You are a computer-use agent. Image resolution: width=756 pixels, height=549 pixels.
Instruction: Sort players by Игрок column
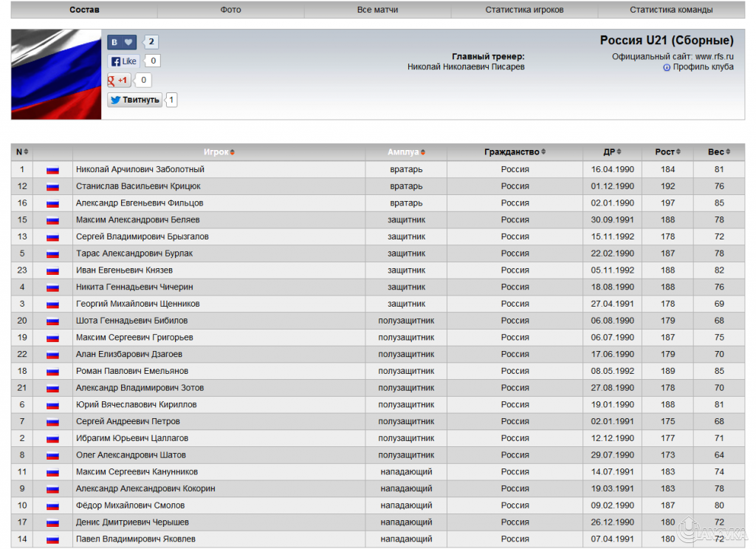click(219, 152)
